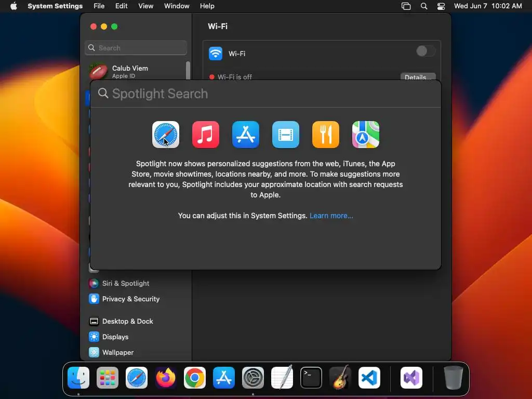The width and height of the screenshot is (532, 399).
Task: Open Music app in Spotlight panel
Action: [x=206, y=135]
